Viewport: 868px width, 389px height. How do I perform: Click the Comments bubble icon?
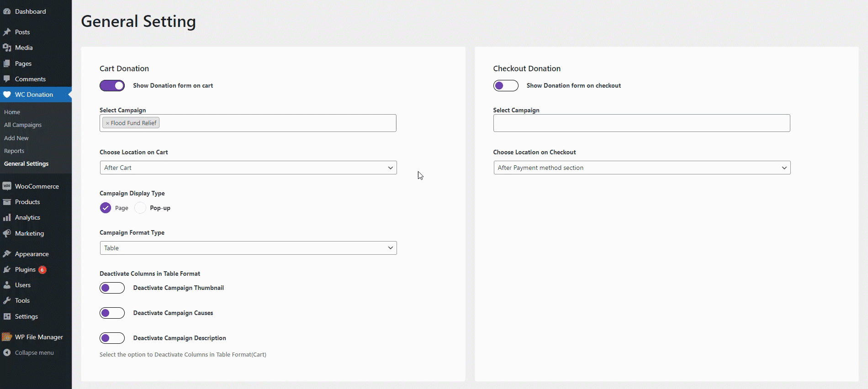[x=7, y=79]
